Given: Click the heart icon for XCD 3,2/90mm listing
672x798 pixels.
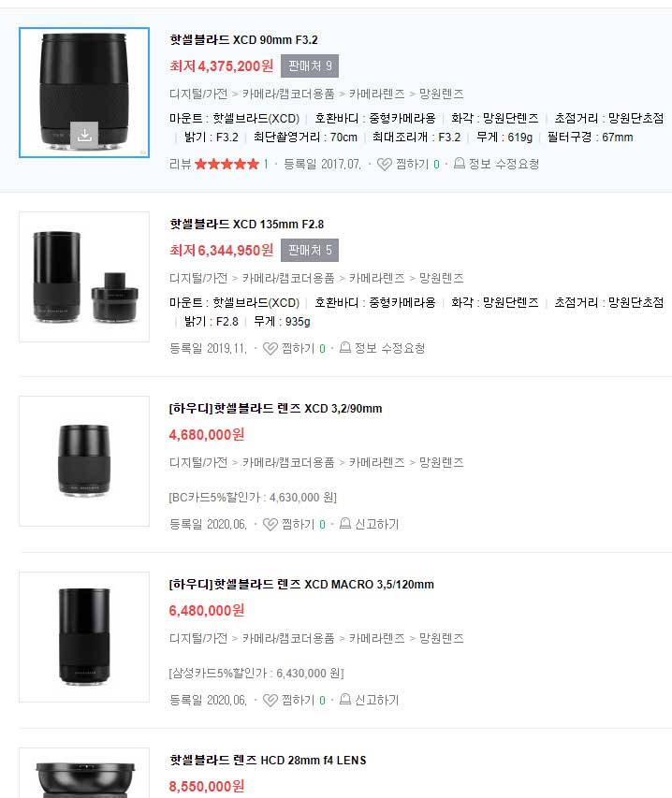Looking at the screenshot, I should (x=270, y=524).
